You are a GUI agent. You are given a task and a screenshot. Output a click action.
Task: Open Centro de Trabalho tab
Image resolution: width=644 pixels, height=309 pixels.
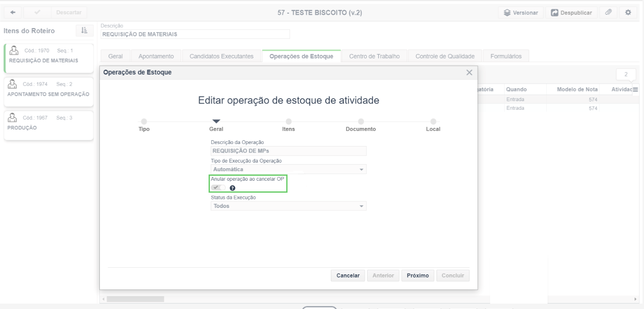pos(374,57)
